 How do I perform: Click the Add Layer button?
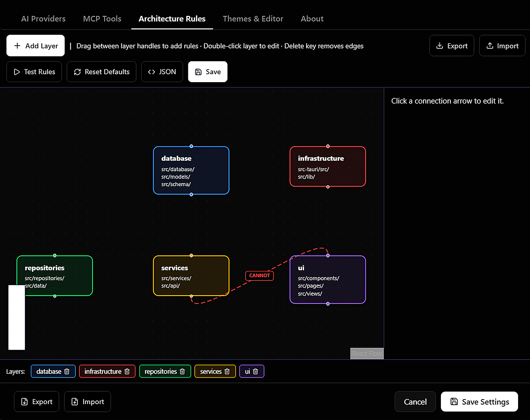(35, 46)
